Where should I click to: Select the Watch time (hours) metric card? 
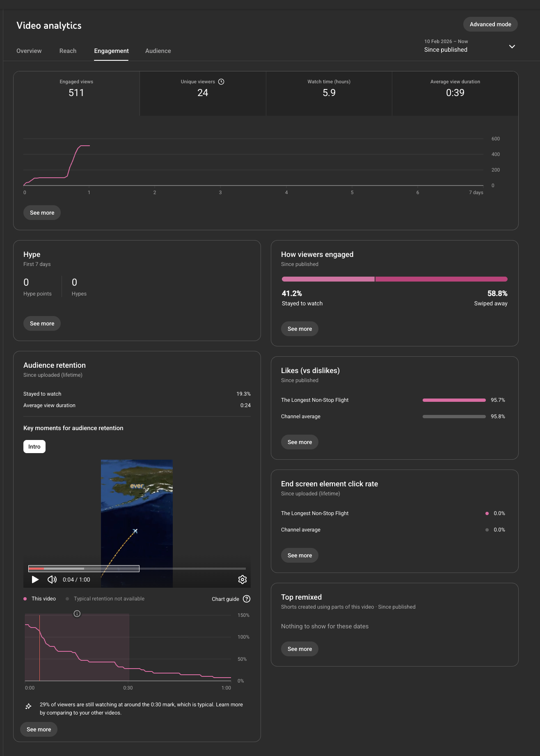pyautogui.click(x=329, y=94)
